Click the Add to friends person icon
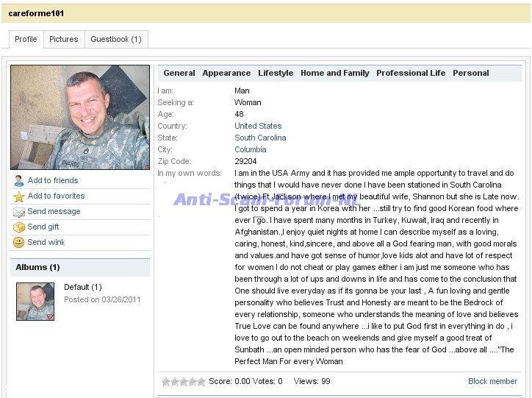The height and width of the screenshot is (398, 532). (19, 181)
